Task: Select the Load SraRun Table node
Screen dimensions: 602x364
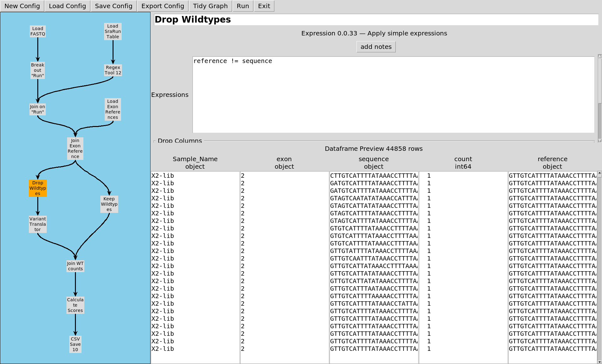Action: pyautogui.click(x=113, y=31)
